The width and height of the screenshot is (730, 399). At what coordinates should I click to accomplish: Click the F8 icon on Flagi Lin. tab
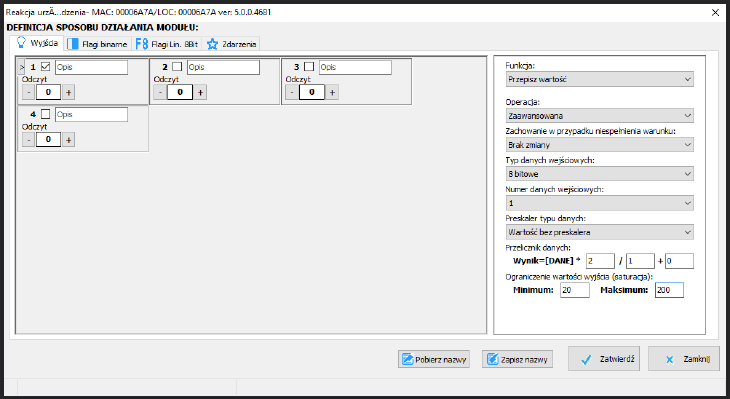142,44
